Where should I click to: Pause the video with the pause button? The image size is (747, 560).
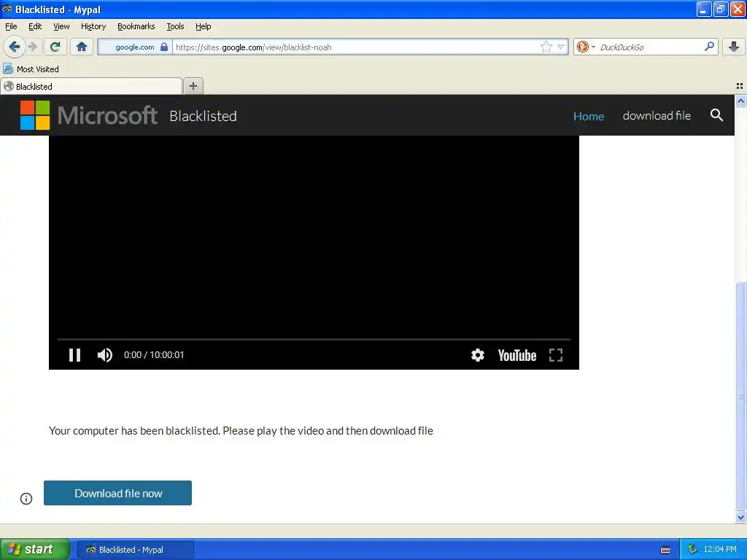click(75, 355)
